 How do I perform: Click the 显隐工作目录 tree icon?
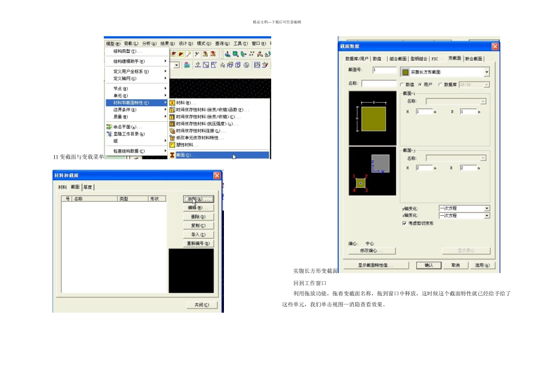coord(109,134)
